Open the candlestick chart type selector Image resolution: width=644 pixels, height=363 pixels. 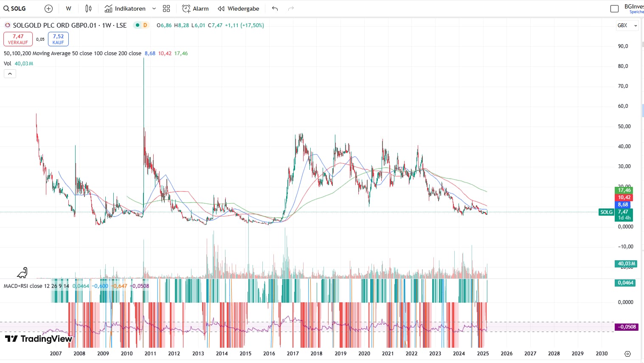88,8
